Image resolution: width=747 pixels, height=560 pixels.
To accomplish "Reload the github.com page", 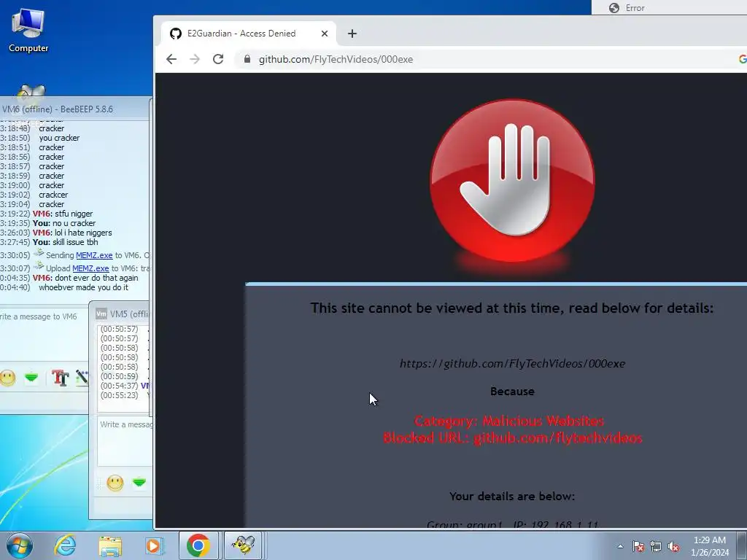I will point(218,59).
